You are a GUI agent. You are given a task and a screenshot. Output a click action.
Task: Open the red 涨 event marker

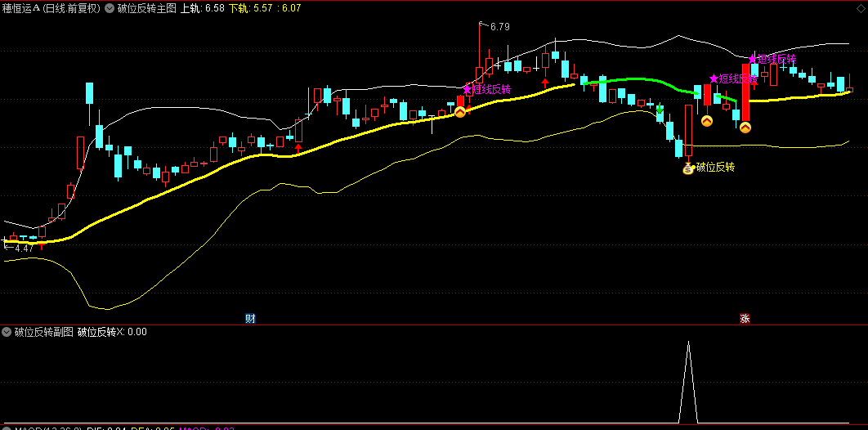pyautogui.click(x=745, y=318)
